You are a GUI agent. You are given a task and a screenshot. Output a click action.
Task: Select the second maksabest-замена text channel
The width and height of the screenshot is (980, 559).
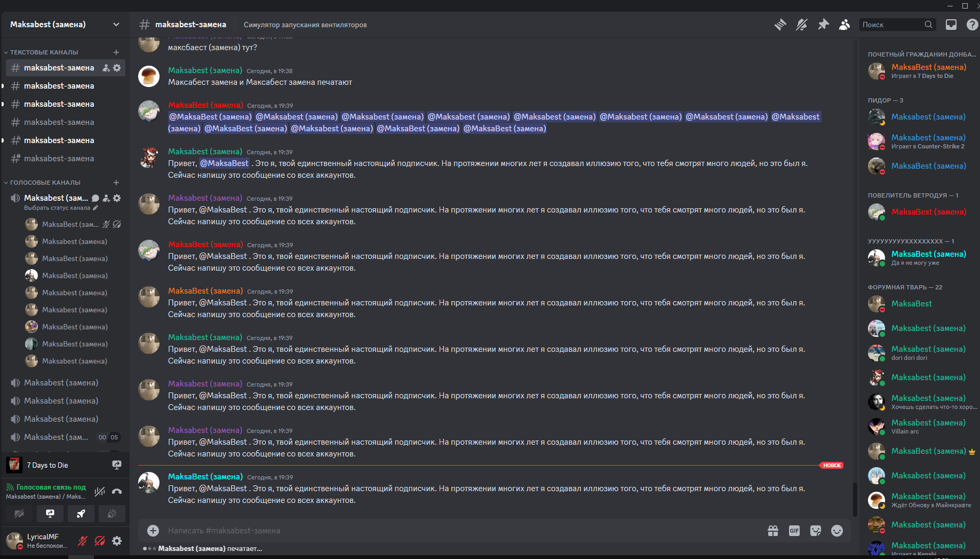coord(59,86)
